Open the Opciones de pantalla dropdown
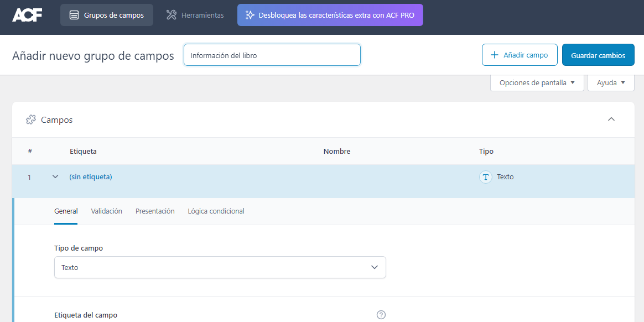The width and height of the screenshot is (644, 322). (x=536, y=82)
